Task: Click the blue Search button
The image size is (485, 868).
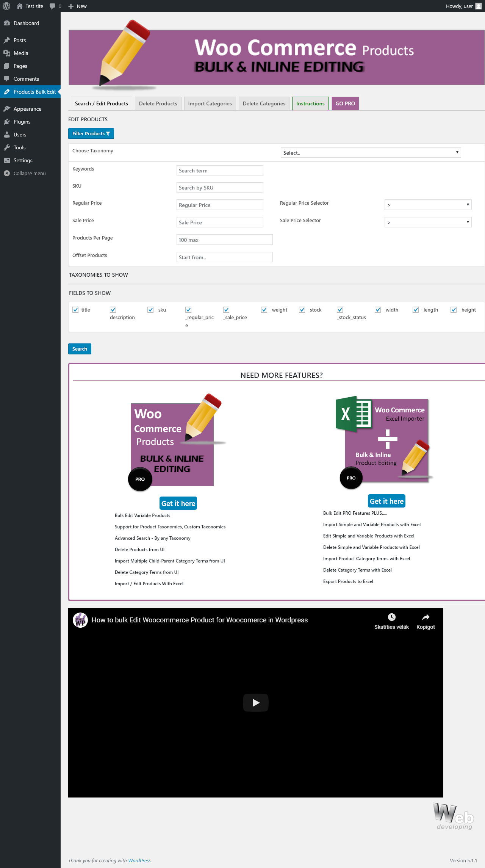Action: [x=80, y=349]
